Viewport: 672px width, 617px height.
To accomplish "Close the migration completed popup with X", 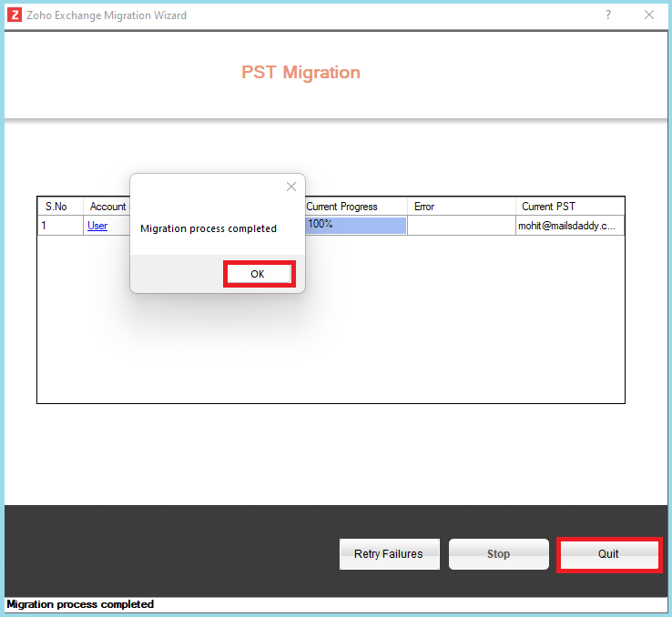I will pos(291,187).
